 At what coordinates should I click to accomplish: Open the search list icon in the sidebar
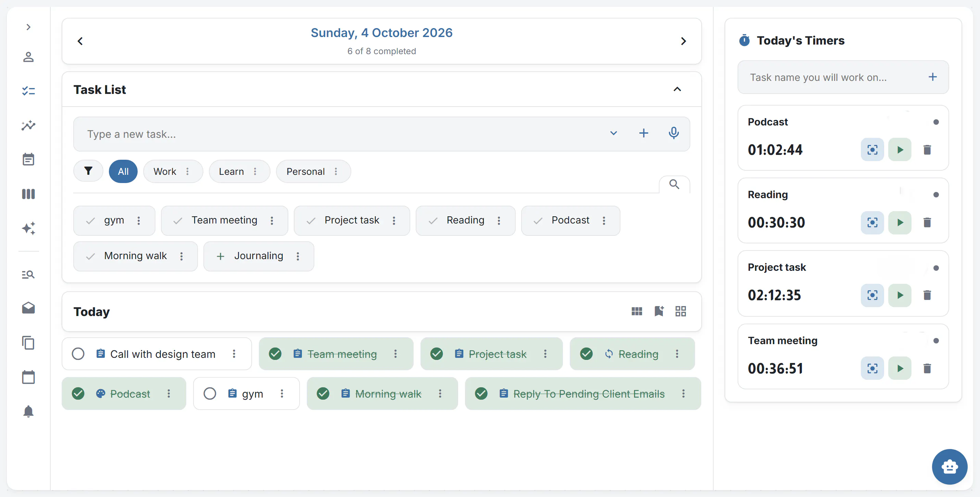28,274
